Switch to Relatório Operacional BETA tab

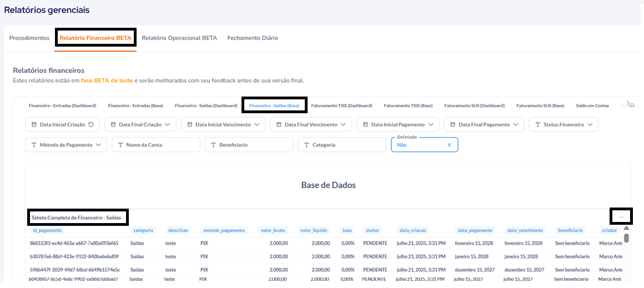(x=179, y=38)
